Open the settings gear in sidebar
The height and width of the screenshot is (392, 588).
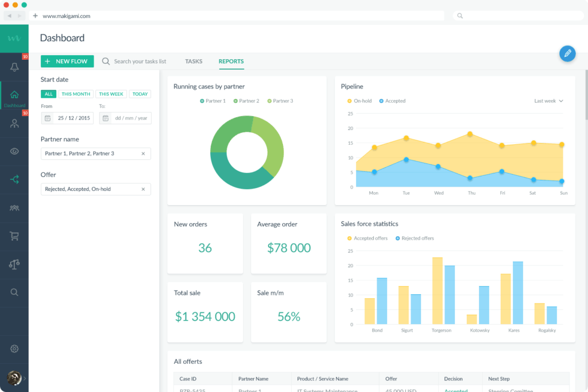pyautogui.click(x=14, y=349)
